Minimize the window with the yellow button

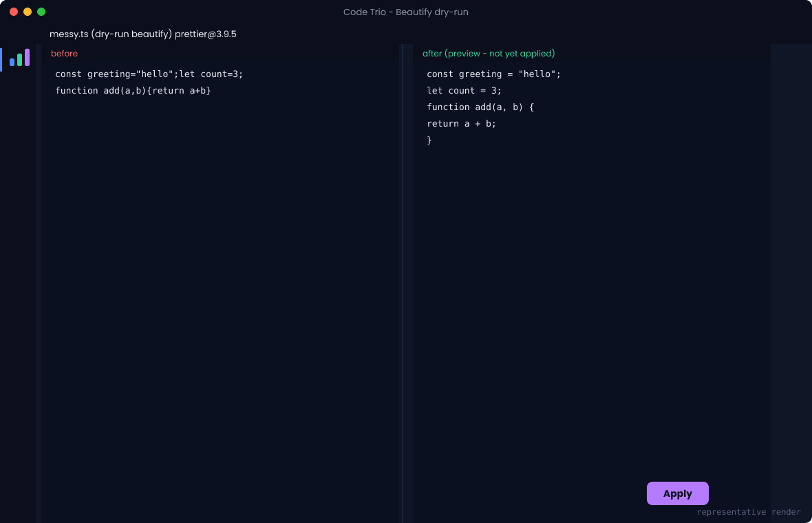pos(28,12)
